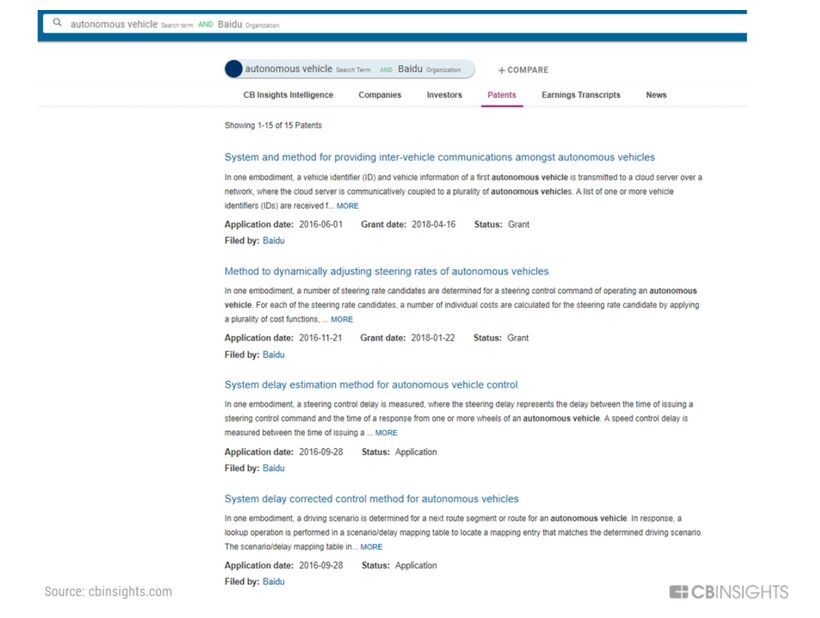The height and width of the screenshot is (618, 820).
Task: Focus the top search bar field
Action: 394,24
